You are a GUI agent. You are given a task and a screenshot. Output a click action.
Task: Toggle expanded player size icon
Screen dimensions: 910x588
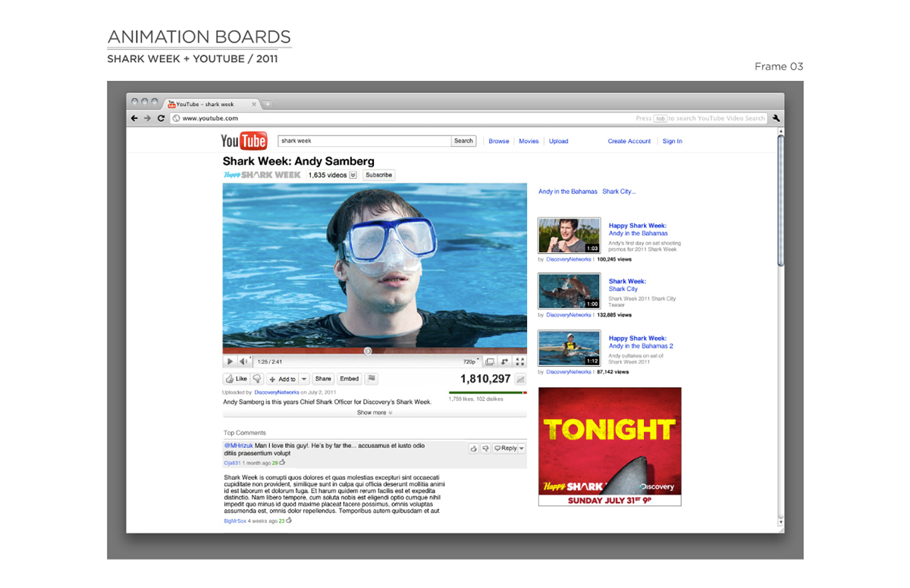[x=505, y=361]
